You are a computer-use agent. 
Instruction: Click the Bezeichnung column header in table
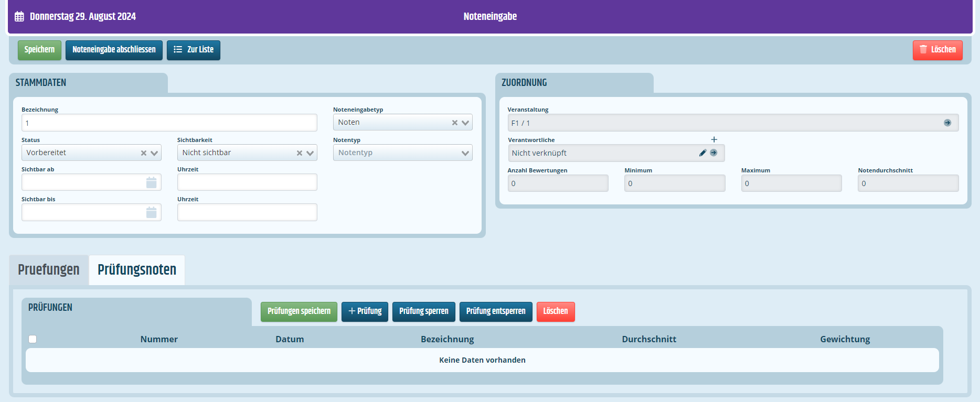pyautogui.click(x=448, y=339)
